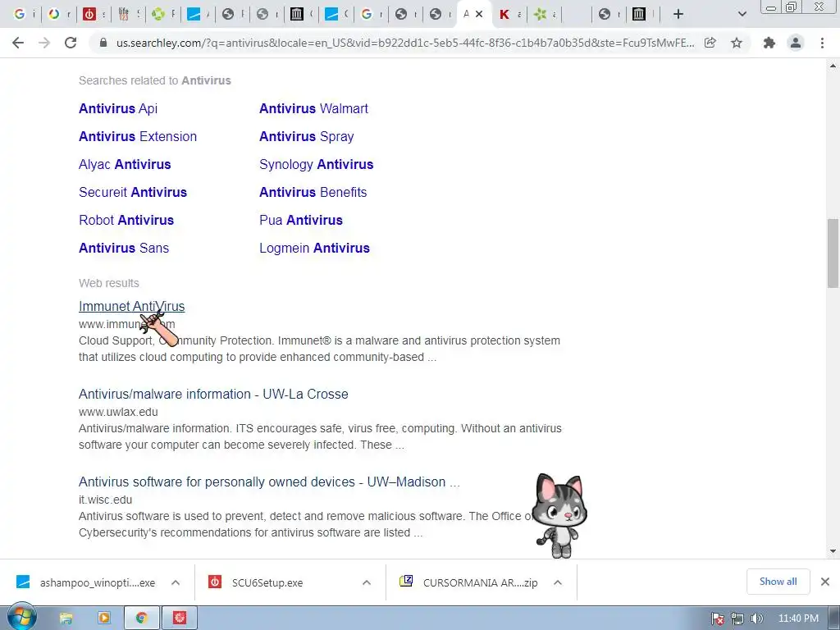
Task: Click the page scrollbar up arrow
Action: point(833,66)
